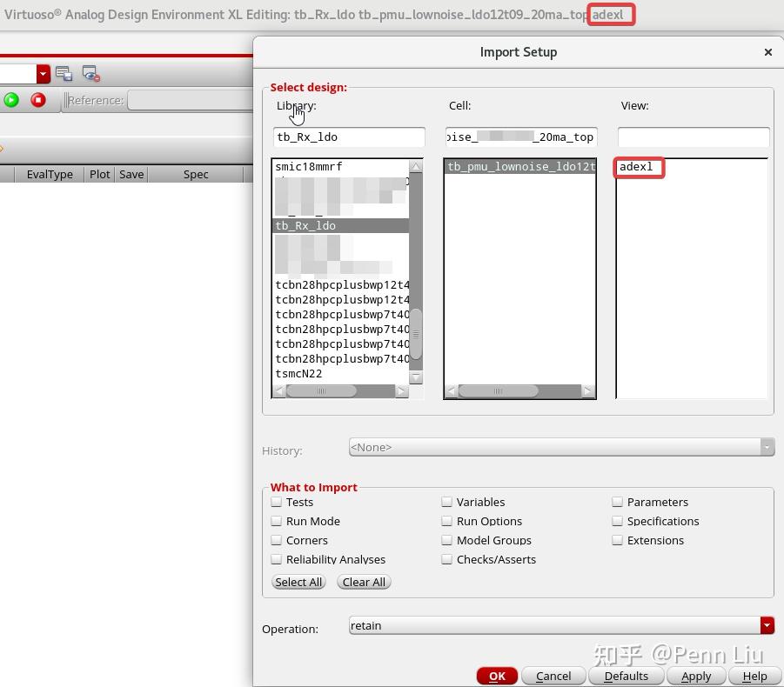Open the toolbar icon with stacked windows
This screenshot has height=687, width=784.
[64, 74]
